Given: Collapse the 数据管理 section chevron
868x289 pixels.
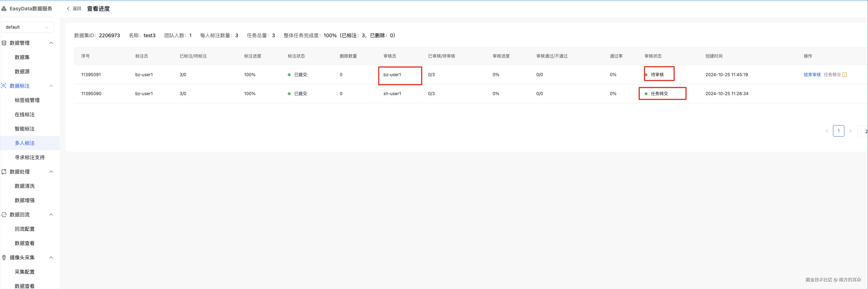Looking at the screenshot, I should [x=51, y=43].
